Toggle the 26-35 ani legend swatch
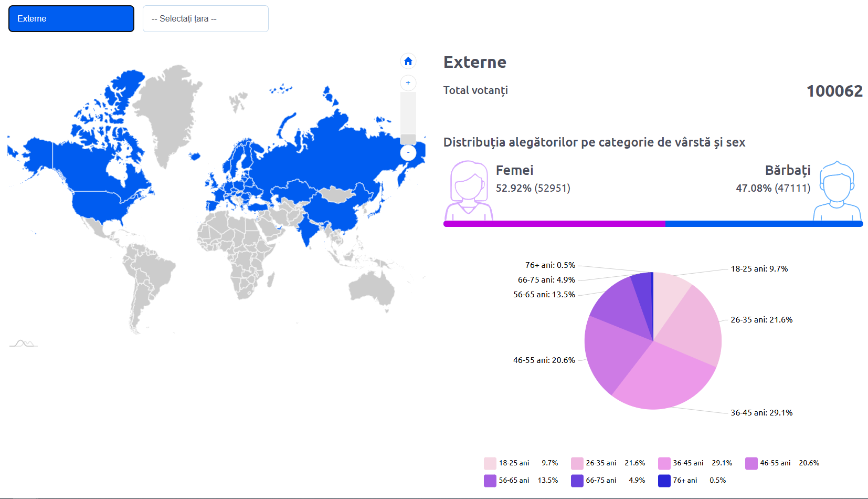868x499 pixels. click(x=577, y=463)
